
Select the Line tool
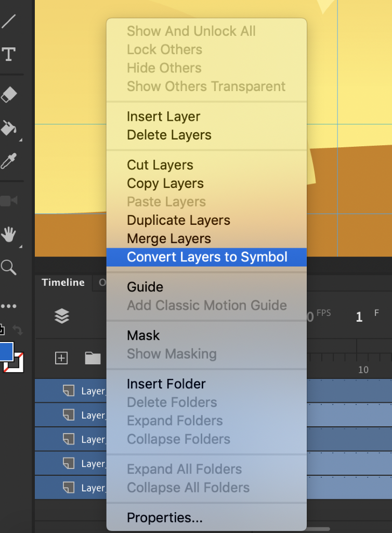point(8,21)
